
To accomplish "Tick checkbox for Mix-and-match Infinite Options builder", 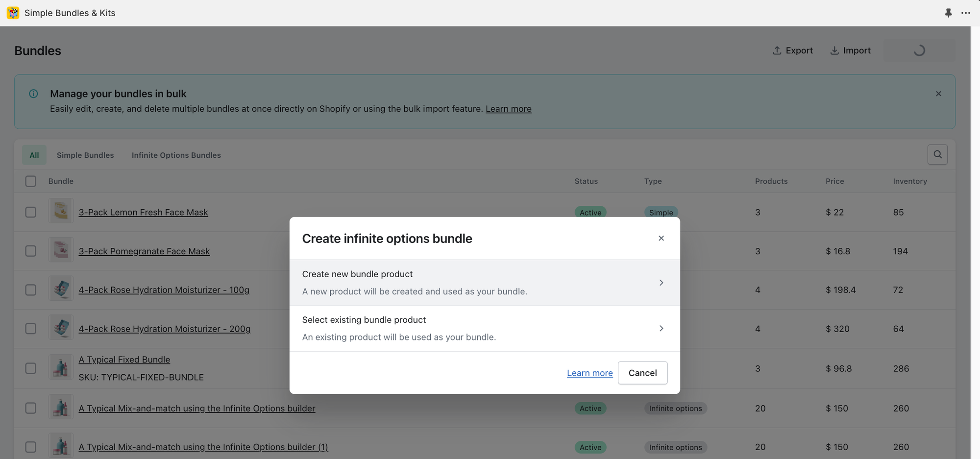I will [x=31, y=408].
